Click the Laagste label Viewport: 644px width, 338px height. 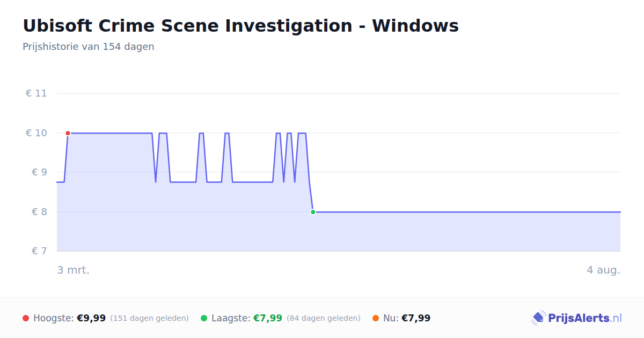click(231, 318)
